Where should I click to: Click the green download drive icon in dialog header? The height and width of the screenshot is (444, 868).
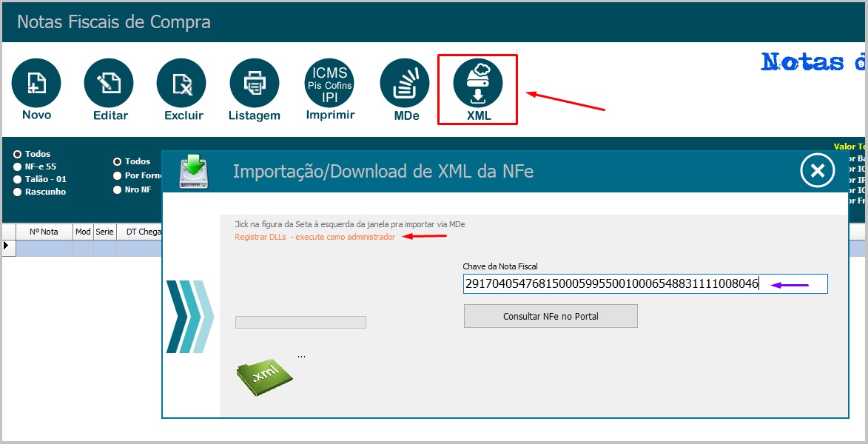[194, 172]
